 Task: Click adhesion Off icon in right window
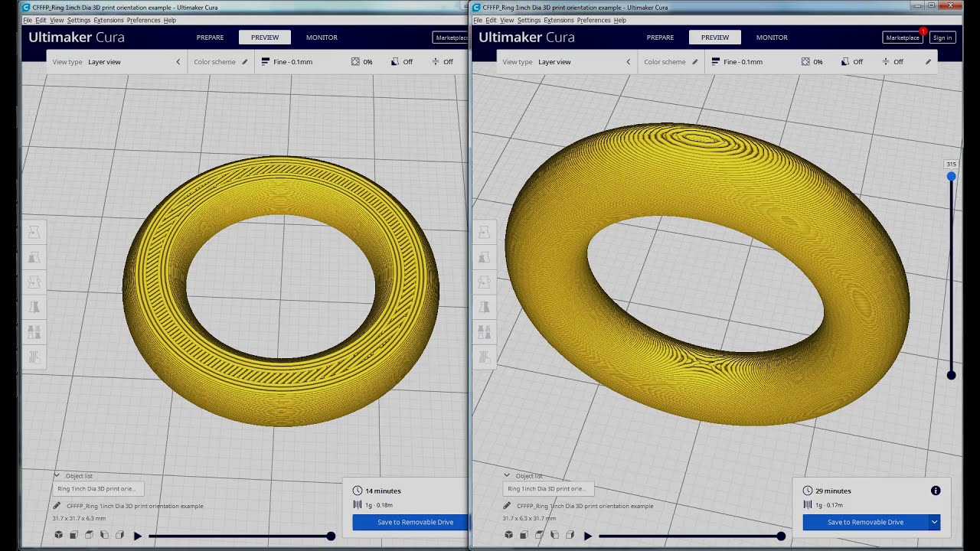pos(885,62)
